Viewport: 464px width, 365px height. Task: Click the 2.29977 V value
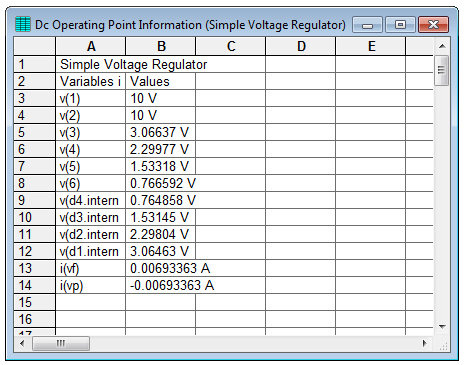pyautogui.click(x=161, y=149)
